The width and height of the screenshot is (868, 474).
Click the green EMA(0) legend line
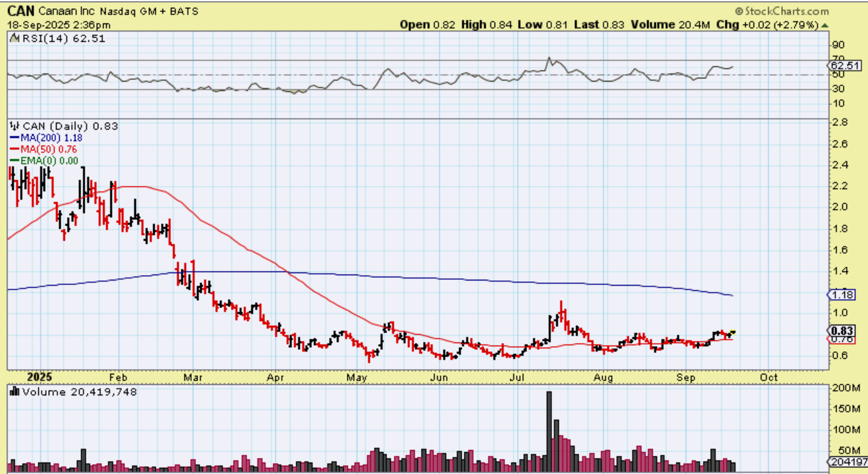point(14,161)
